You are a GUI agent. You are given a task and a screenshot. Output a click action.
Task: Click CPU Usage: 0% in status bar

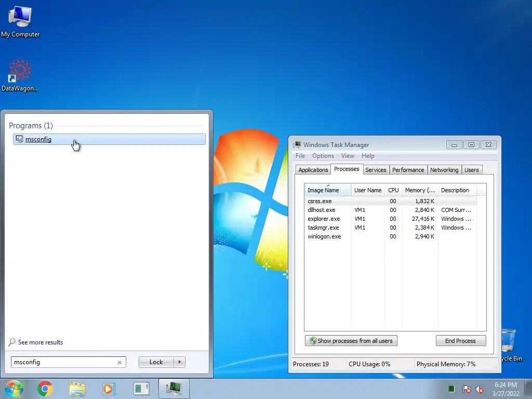click(369, 364)
